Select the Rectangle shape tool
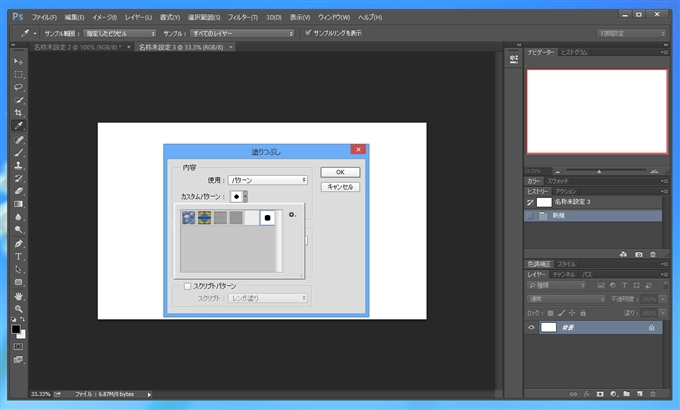 [x=18, y=282]
